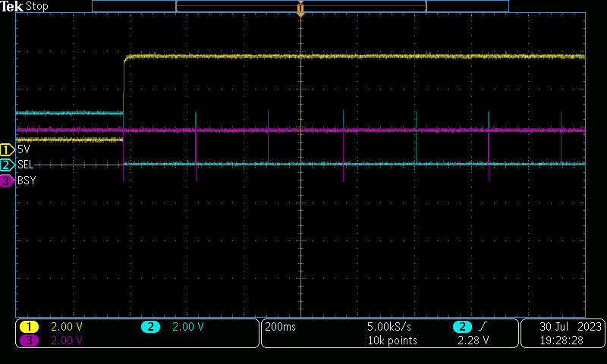
Task: Click the channel 1 badge in readout
Action: tap(29, 327)
